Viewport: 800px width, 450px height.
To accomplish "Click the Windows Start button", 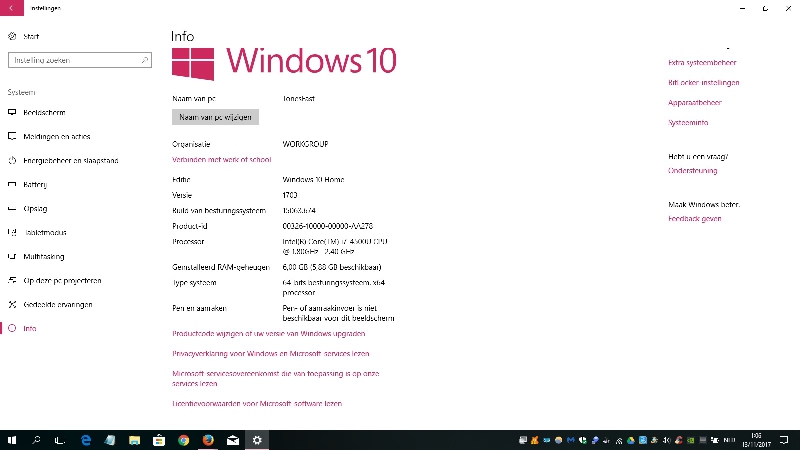I will coord(12,439).
